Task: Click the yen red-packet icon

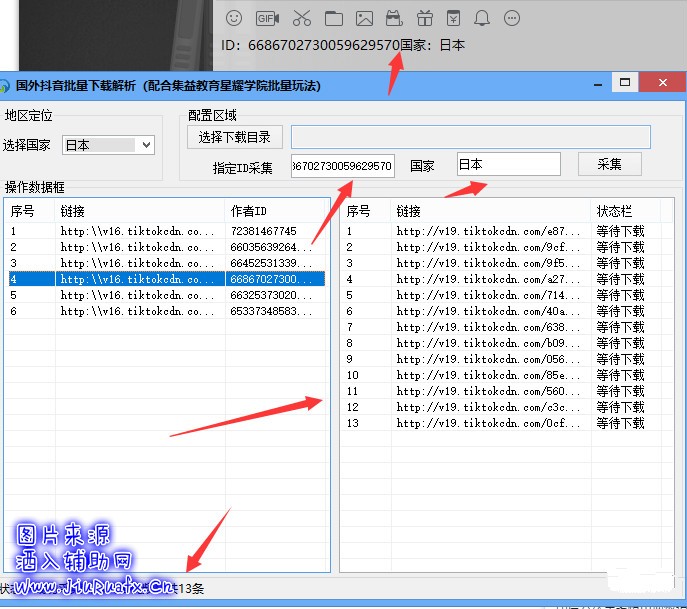Action: tap(453, 18)
